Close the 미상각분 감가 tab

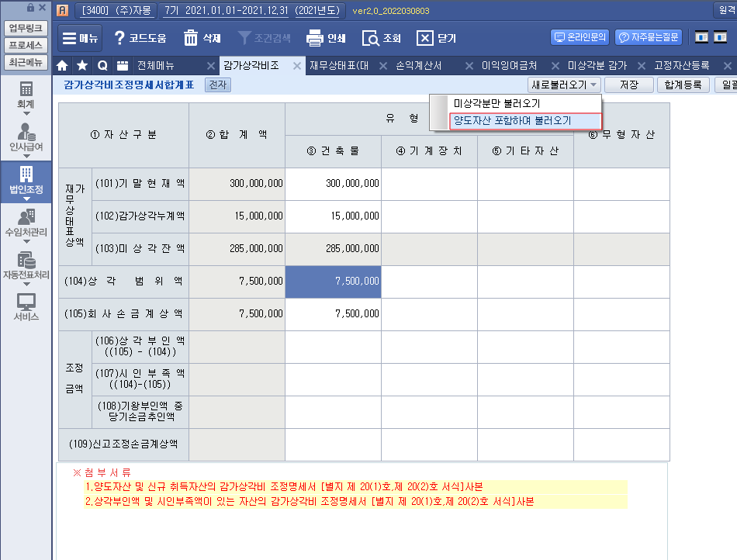(x=642, y=66)
